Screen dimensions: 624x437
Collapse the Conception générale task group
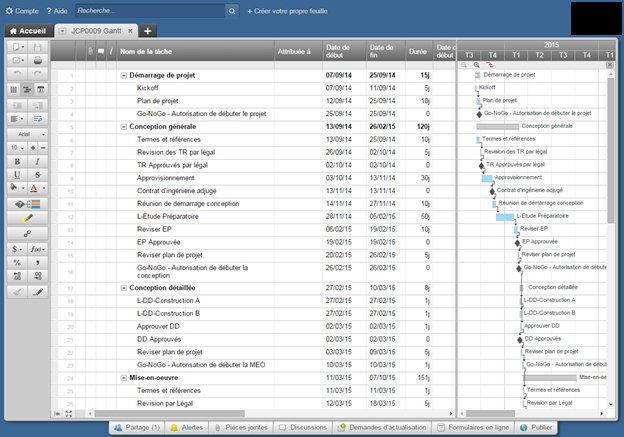click(x=123, y=127)
